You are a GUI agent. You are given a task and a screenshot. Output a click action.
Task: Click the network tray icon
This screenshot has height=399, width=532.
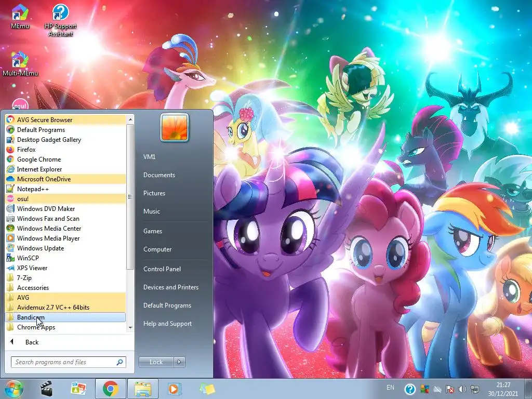tap(475, 389)
